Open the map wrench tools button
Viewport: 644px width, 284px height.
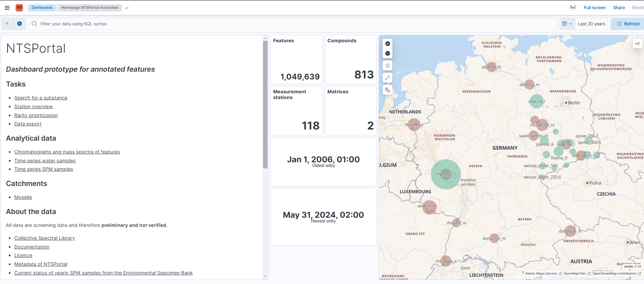pos(387,90)
